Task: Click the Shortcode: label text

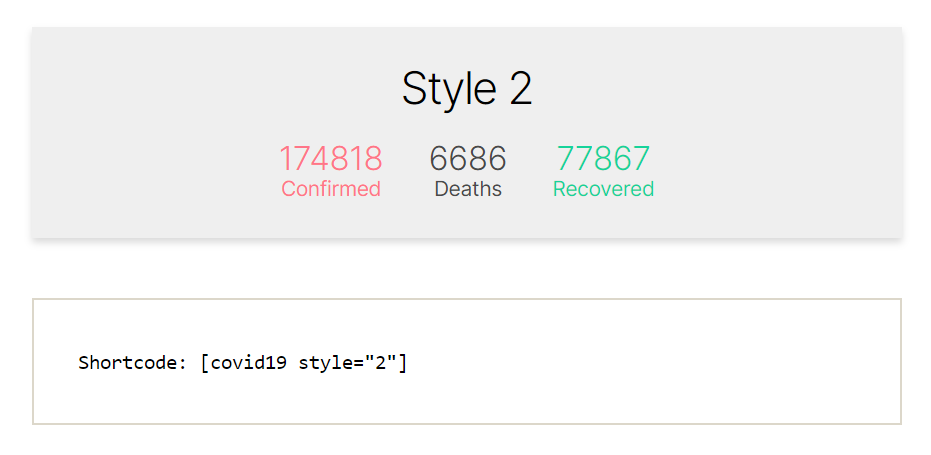Action: click(x=132, y=362)
